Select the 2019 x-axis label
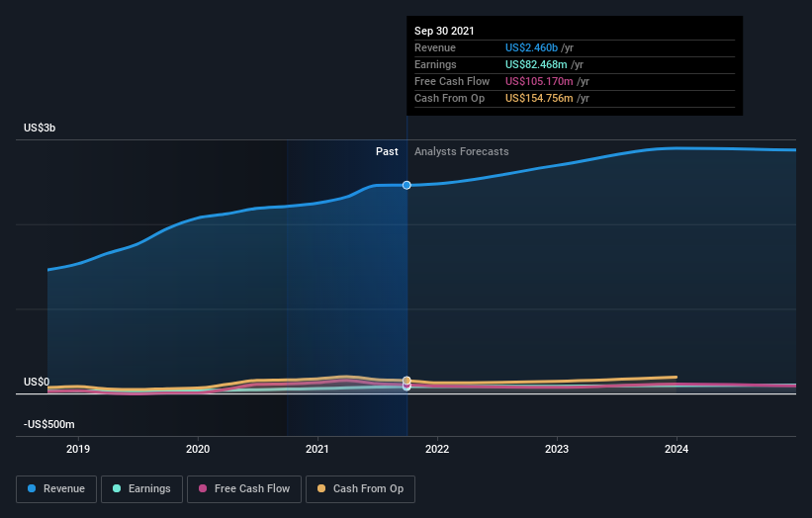The height and width of the screenshot is (518, 812). click(x=78, y=449)
